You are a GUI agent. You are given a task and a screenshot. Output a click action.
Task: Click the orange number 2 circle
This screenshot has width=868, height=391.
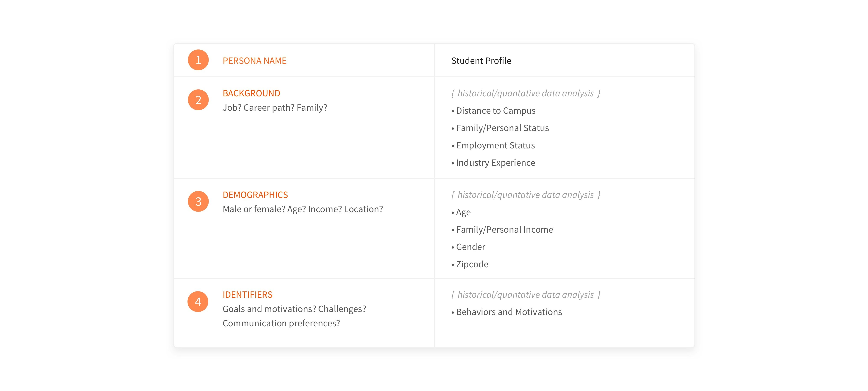click(x=198, y=100)
